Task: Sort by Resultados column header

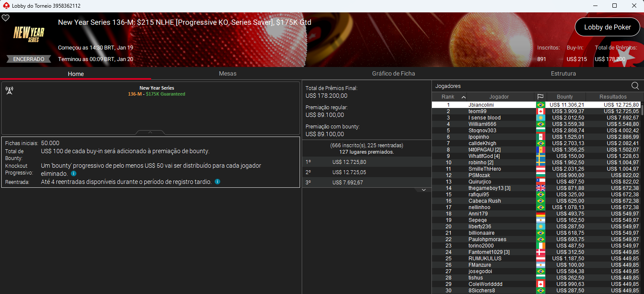Action: click(612, 97)
